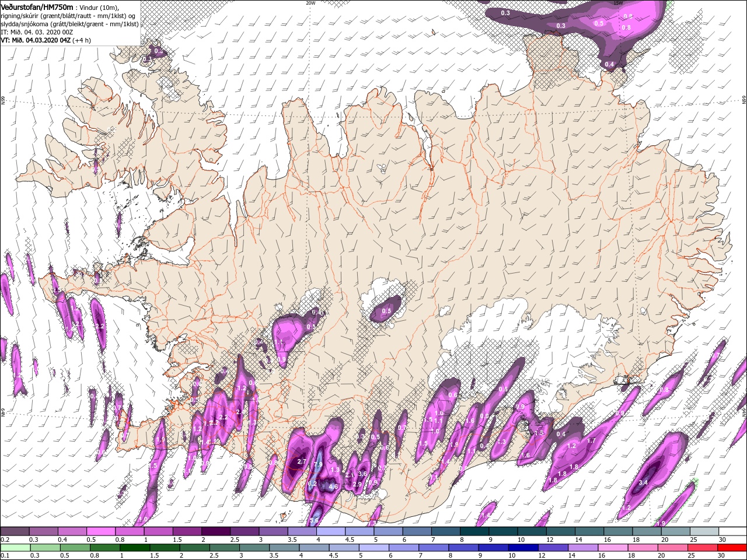Click the 'VT: Mið. 04.03.2020 04Z' valid time
747x560 pixels.
tap(36, 40)
